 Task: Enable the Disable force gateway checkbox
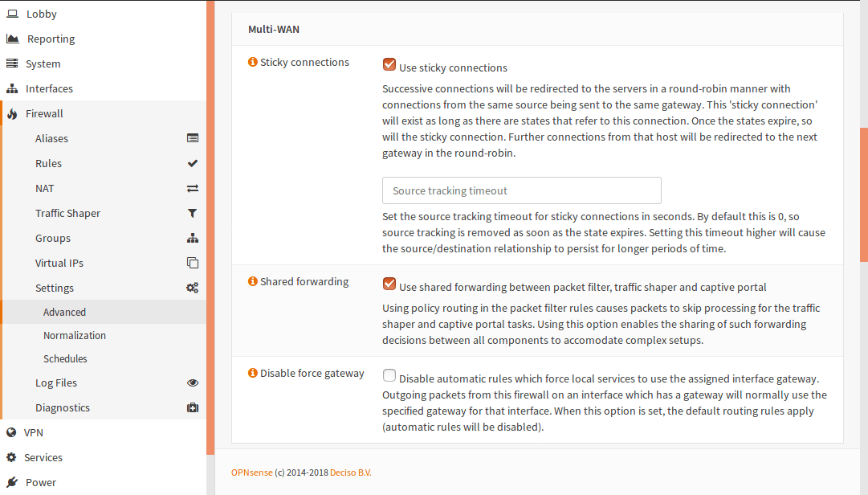point(389,375)
